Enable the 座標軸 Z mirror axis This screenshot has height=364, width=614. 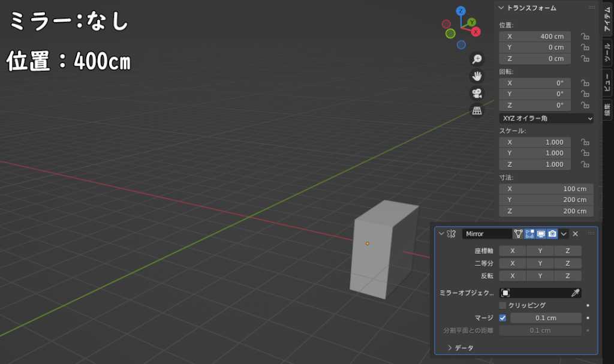coord(568,251)
